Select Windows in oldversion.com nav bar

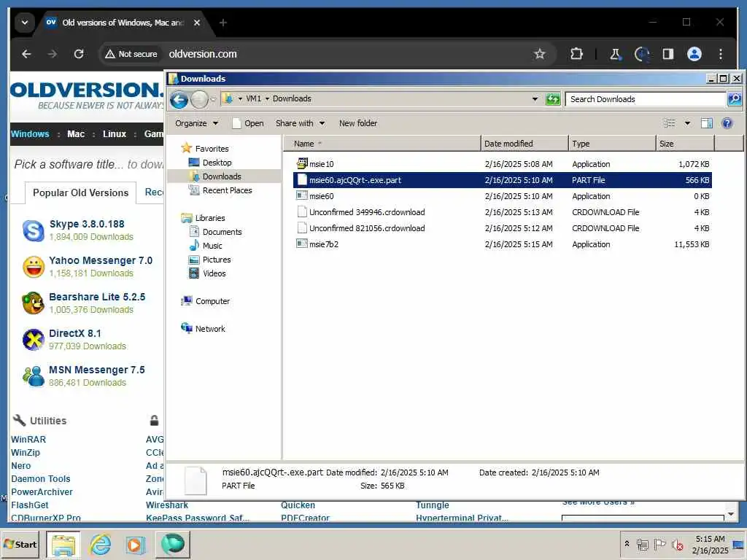pyautogui.click(x=30, y=134)
